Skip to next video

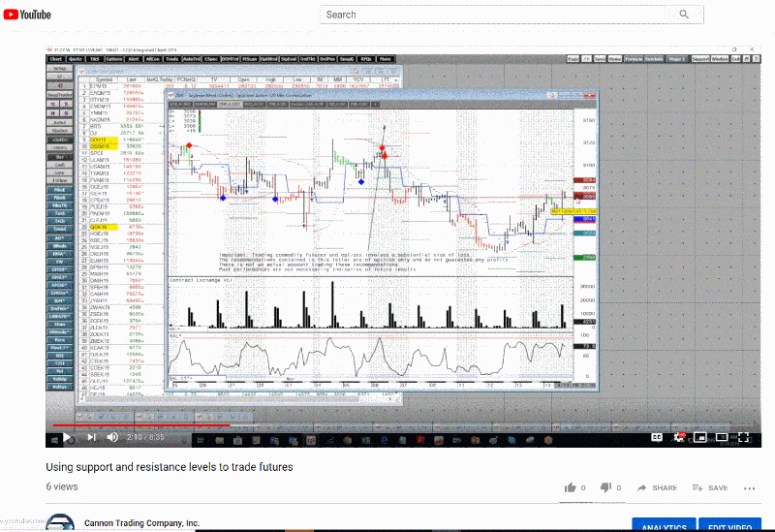(92, 437)
